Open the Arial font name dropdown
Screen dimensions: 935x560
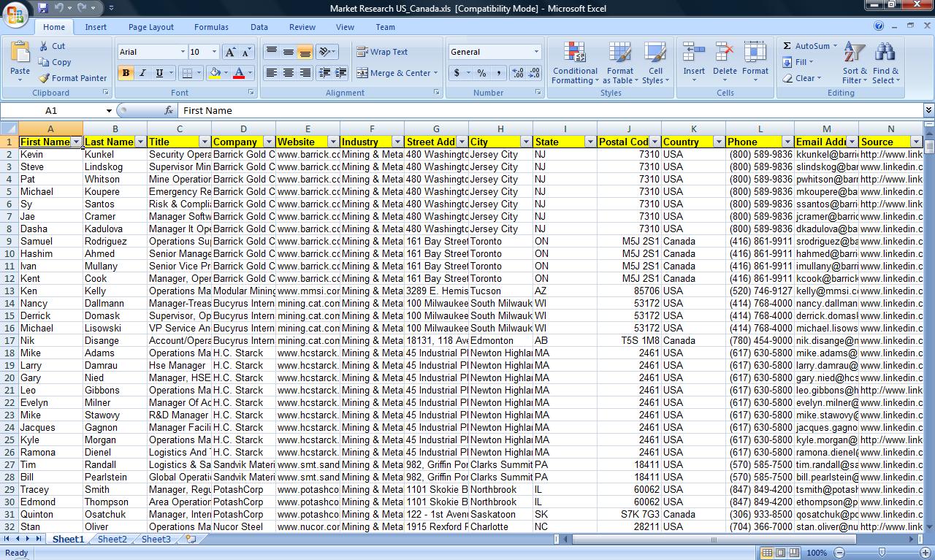(183, 52)
